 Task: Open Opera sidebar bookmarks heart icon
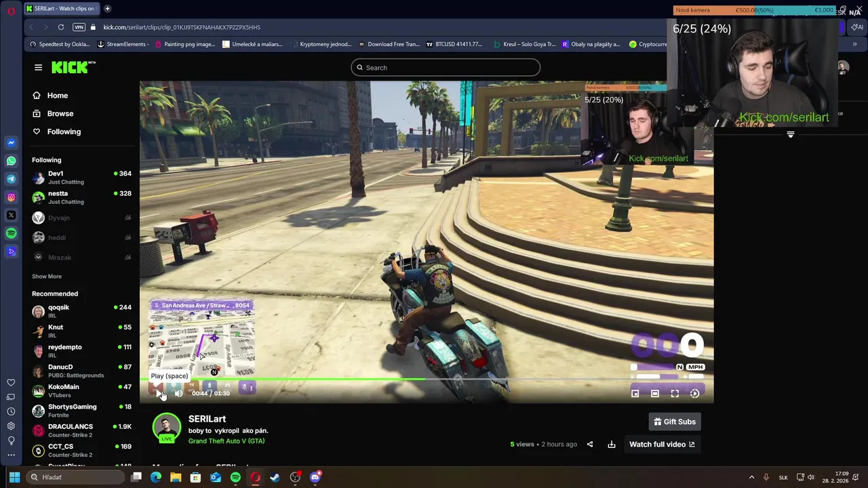(11, 383)
